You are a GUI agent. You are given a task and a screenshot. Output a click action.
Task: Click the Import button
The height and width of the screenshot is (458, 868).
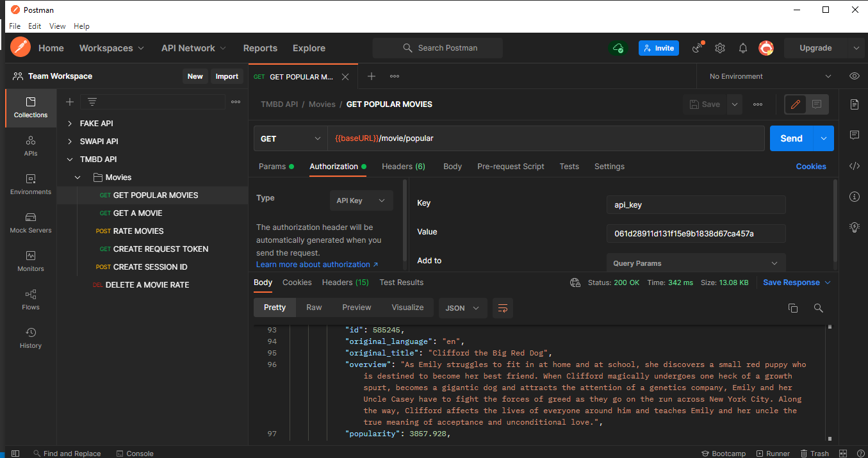click(227, 76)
